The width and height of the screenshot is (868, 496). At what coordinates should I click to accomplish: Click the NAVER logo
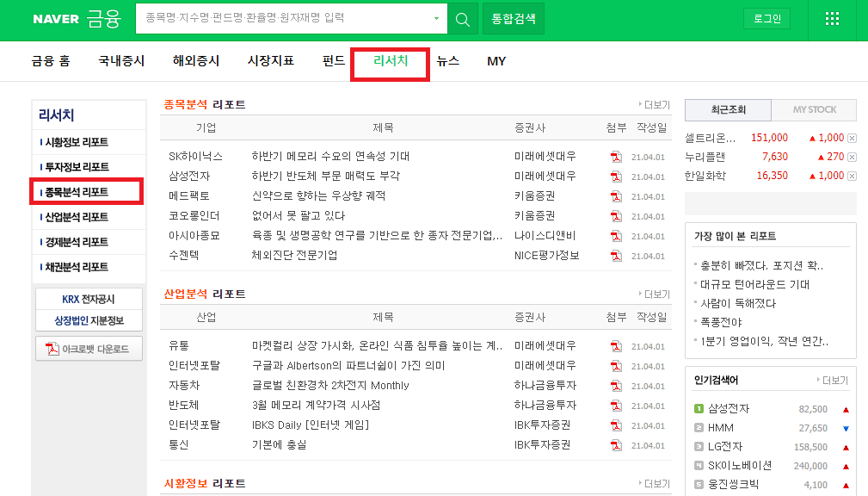[56, 19]
